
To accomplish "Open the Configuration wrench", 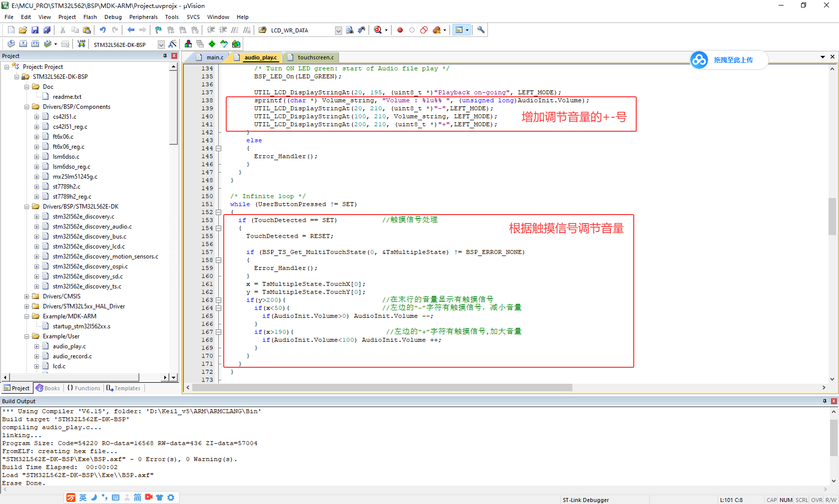I will pyautogui.click(x=481, y=30).
